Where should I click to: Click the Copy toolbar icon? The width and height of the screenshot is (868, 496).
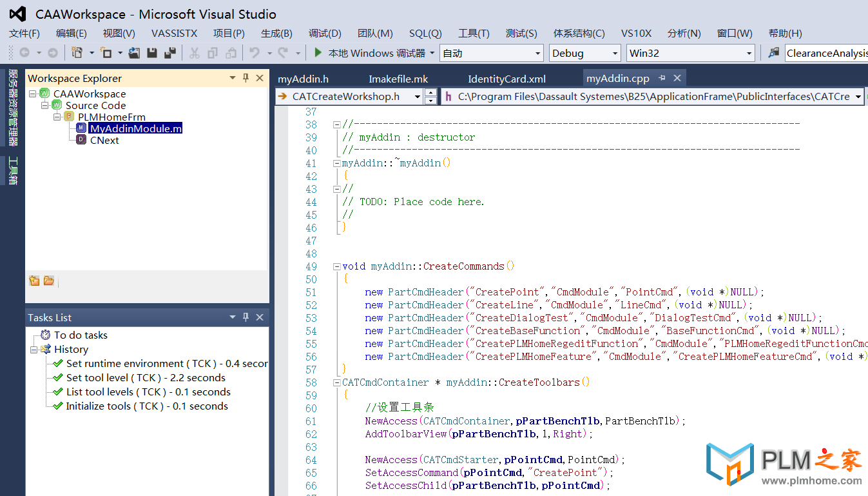pyautogui.click(x=213, y=53)
